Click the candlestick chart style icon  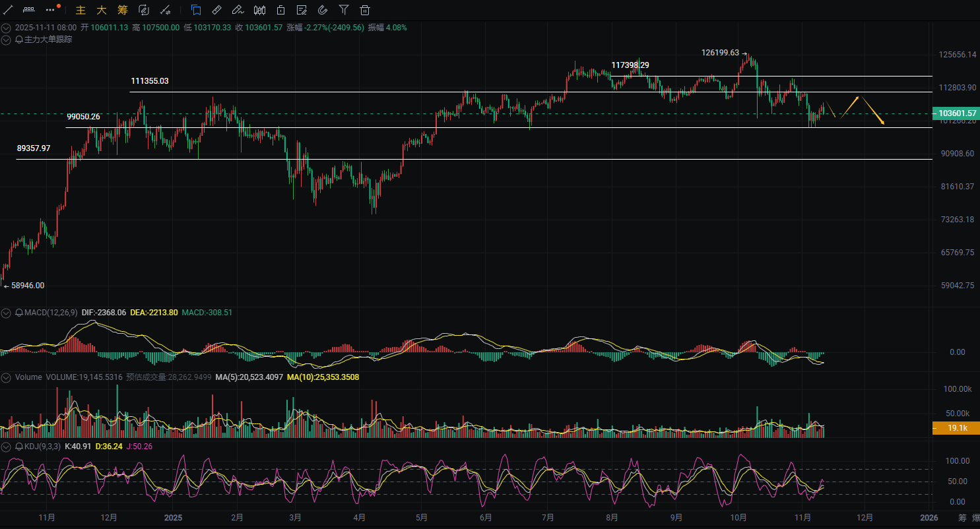click(x=260, y=10)
